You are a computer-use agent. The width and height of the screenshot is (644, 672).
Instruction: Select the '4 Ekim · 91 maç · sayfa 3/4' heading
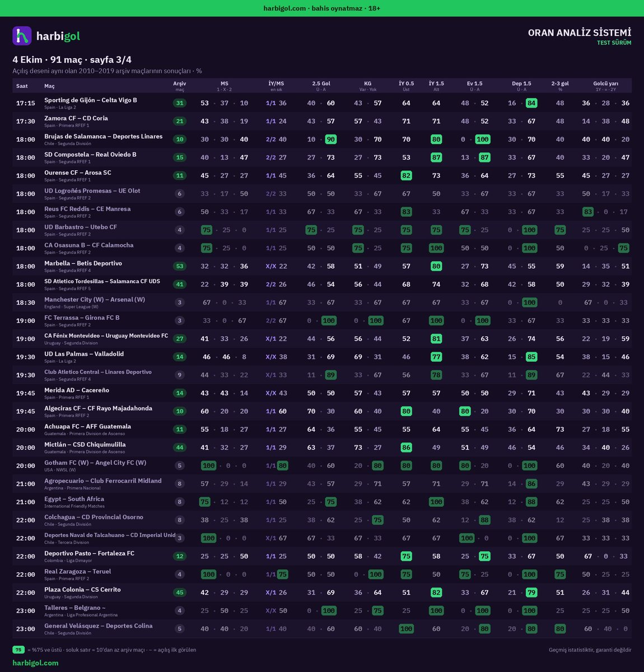pyautogui.click(x=72, y=60)
